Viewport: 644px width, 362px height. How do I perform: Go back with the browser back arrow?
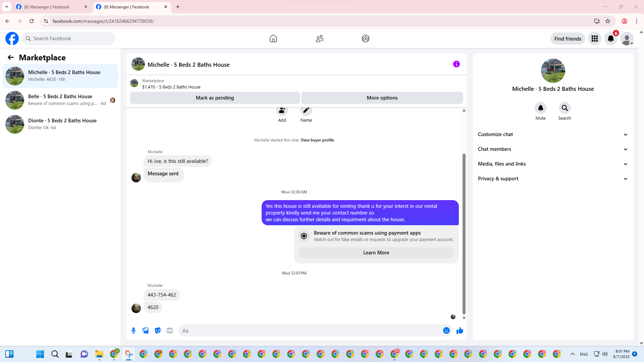tap(7, 21)
